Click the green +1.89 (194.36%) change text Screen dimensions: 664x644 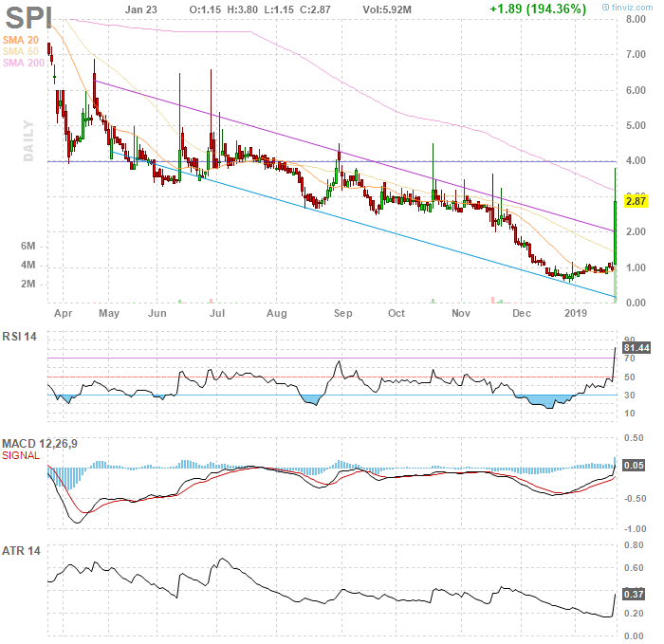(537, 9)
